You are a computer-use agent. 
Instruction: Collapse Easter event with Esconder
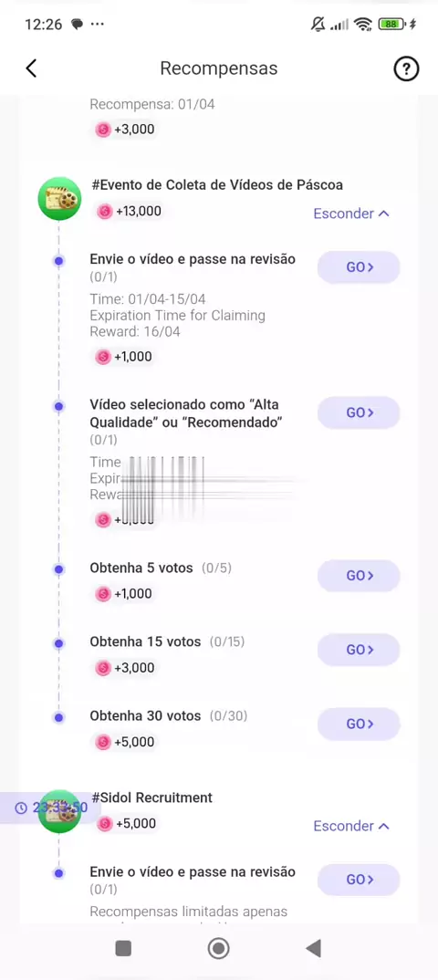[x=351, y=214]
